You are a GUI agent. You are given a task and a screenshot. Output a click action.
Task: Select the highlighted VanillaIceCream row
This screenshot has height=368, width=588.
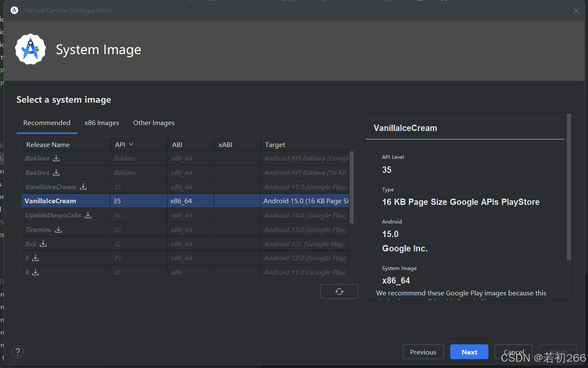tap(186, 201)
